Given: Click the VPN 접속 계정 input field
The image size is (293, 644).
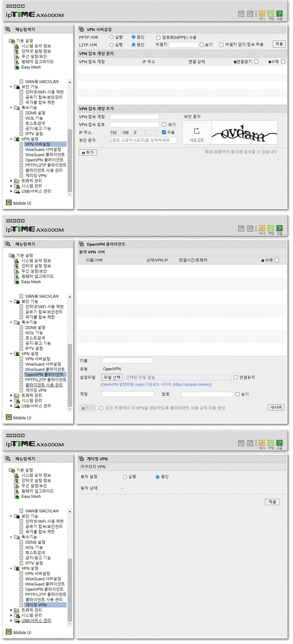Looking at the screenshot, I should coord(134,117).
